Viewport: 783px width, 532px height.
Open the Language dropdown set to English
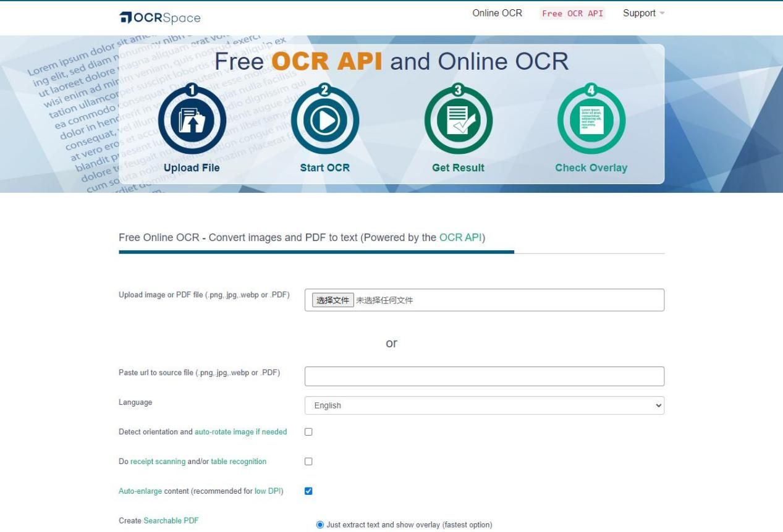(x=485, y=405)
